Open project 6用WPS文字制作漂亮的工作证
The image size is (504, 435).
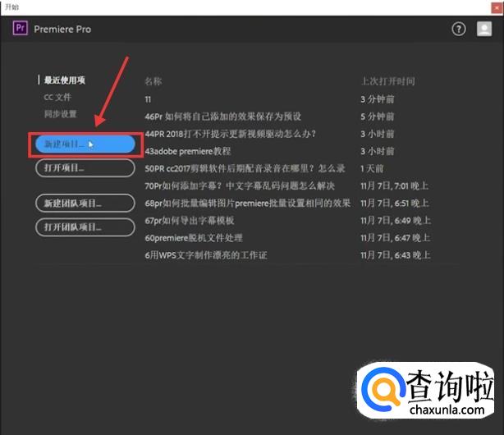tap(206, 255)
